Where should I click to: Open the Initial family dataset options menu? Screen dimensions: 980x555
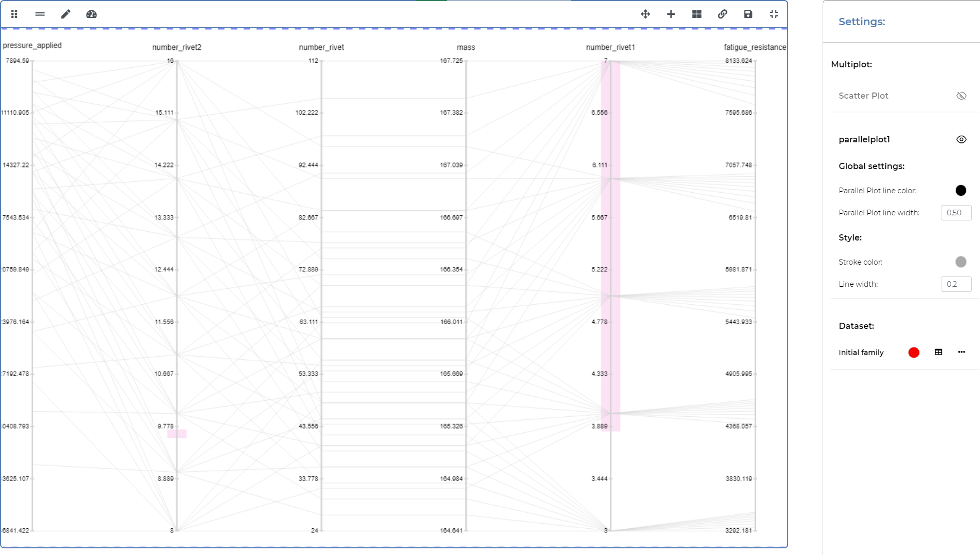[961, 352]
